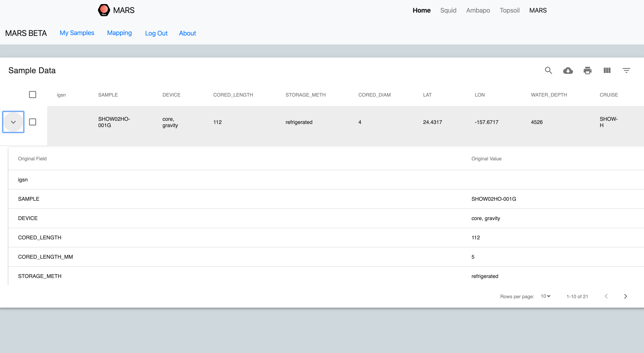Click the CORED_LENGTH_MM value 5
644x353 pixels.
(473, 257)
